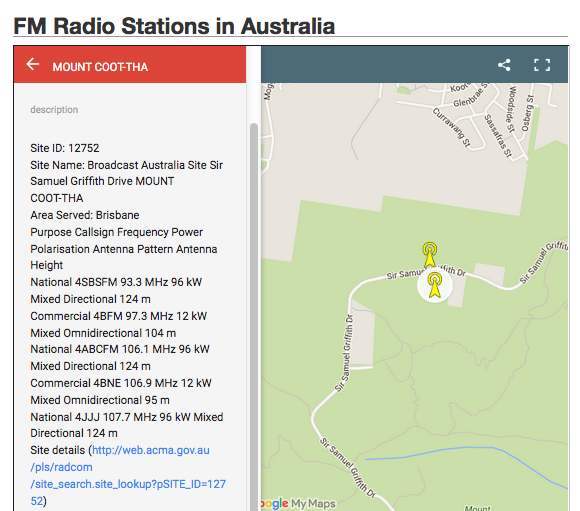Share the map using the share icon

[504, 65]
